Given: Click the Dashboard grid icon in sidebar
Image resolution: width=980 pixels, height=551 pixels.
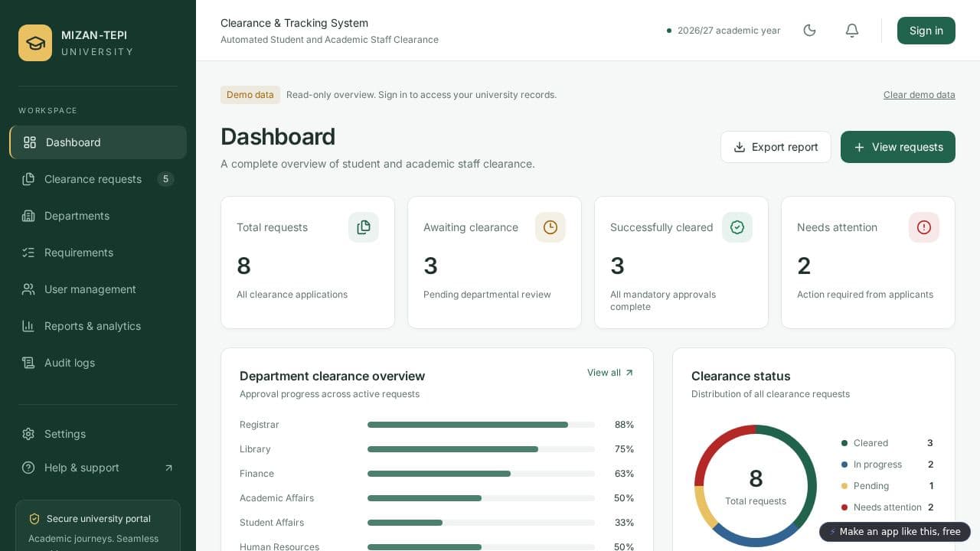Looking at the screenshot, I should click(x=30, y=142).
